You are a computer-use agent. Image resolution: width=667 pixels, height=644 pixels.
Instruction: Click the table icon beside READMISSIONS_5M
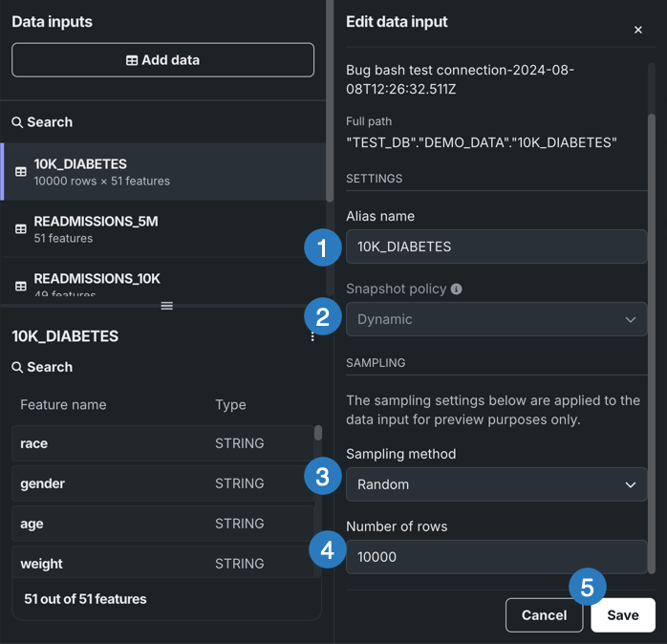20,229
